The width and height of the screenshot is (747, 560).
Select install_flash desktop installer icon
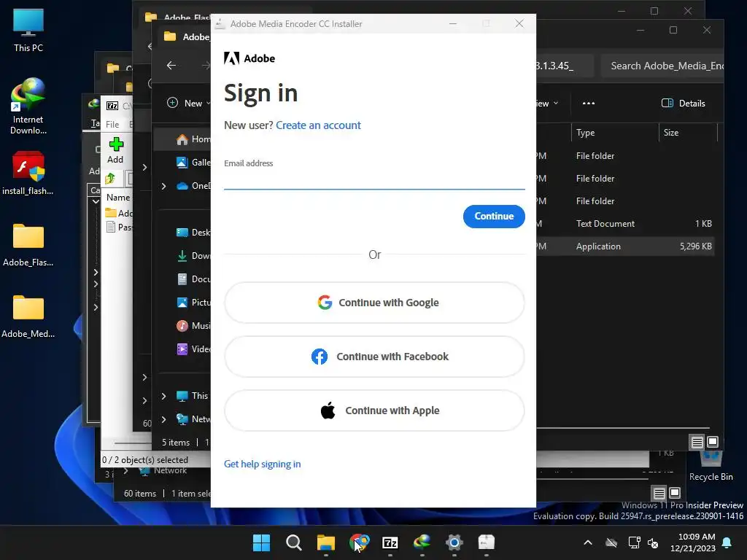28,174
